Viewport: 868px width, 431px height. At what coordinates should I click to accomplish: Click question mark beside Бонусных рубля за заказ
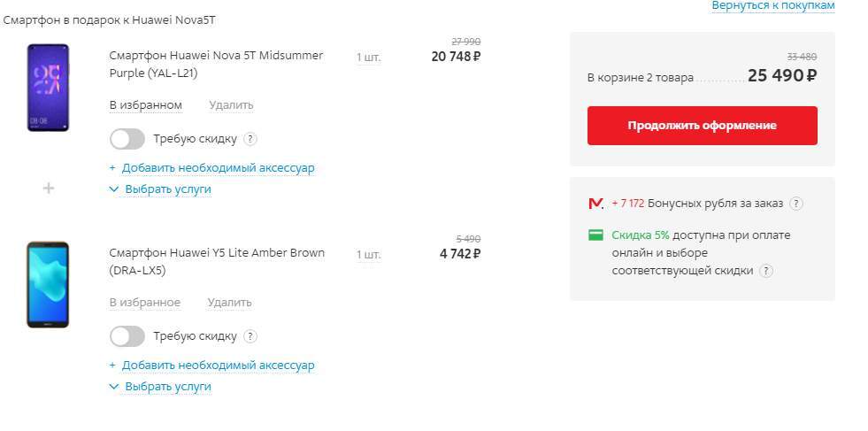(796, 204)
